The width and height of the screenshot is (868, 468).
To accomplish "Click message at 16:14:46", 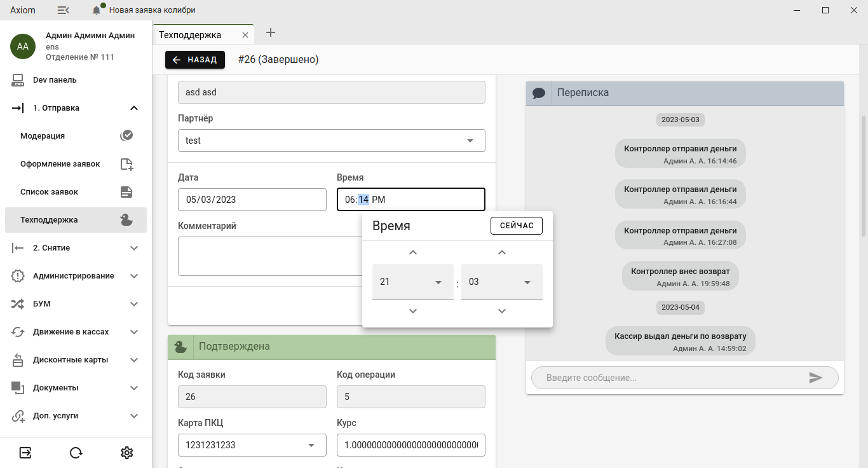I will (x=681, y=154).
